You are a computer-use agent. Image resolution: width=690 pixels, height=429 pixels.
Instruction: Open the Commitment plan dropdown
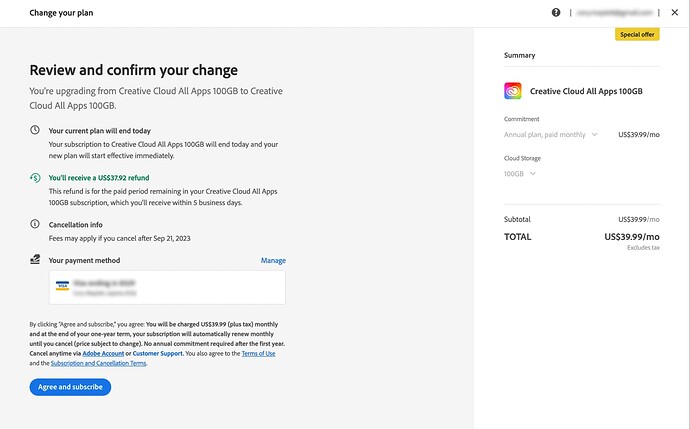click(551, 135)
